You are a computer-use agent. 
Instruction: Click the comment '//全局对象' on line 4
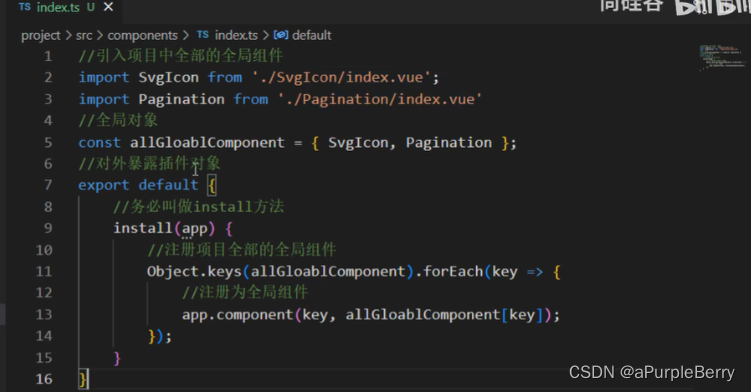pyautogui.click(x=118, y=120)
